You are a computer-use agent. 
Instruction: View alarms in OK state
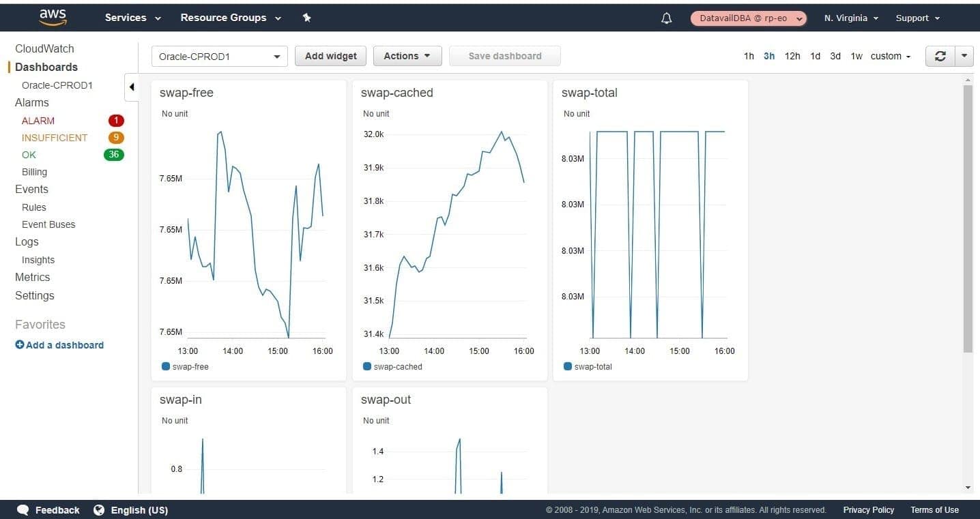coord(29,155)
